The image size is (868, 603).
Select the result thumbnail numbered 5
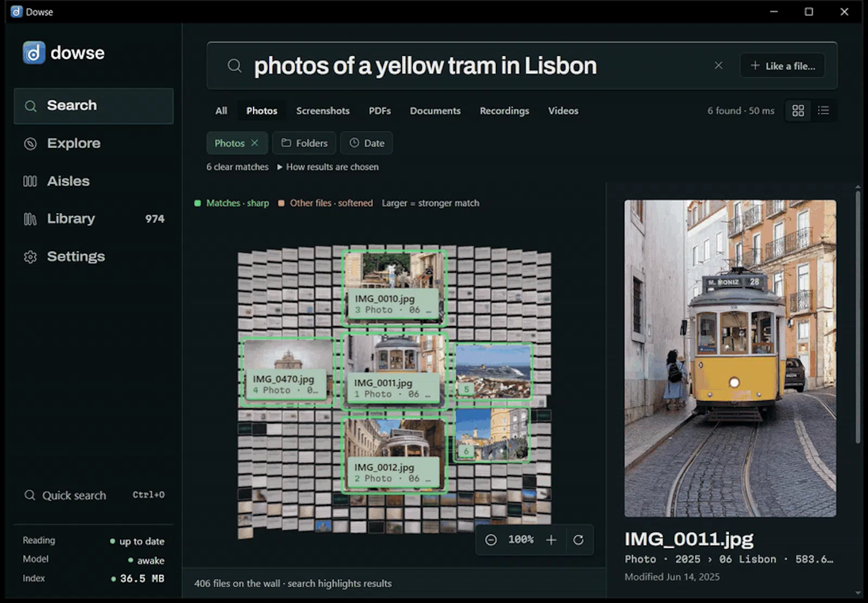[493, 371]
